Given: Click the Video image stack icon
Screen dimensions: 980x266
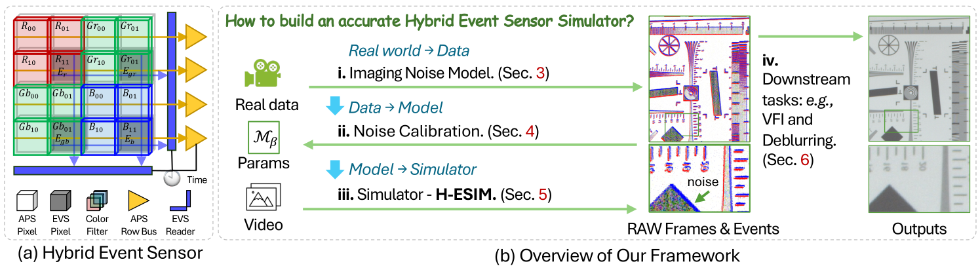Looking at the screenshot, I should pos(264,198).
